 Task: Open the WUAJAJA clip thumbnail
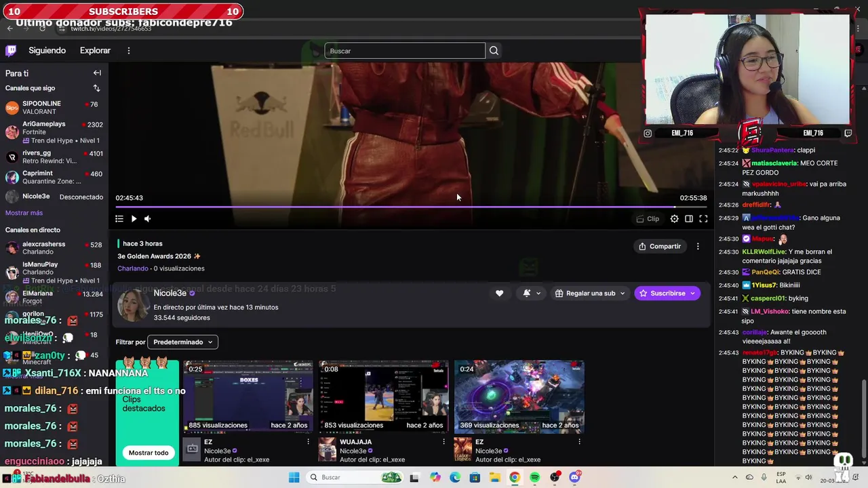click(x=384, y=397)
